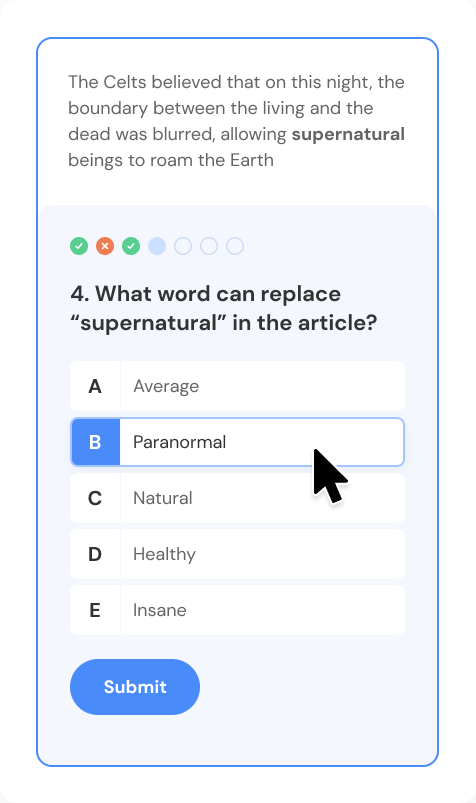The image size is (476, 803).
Task: Click the question 4 heading text
Action: point(224,308)
